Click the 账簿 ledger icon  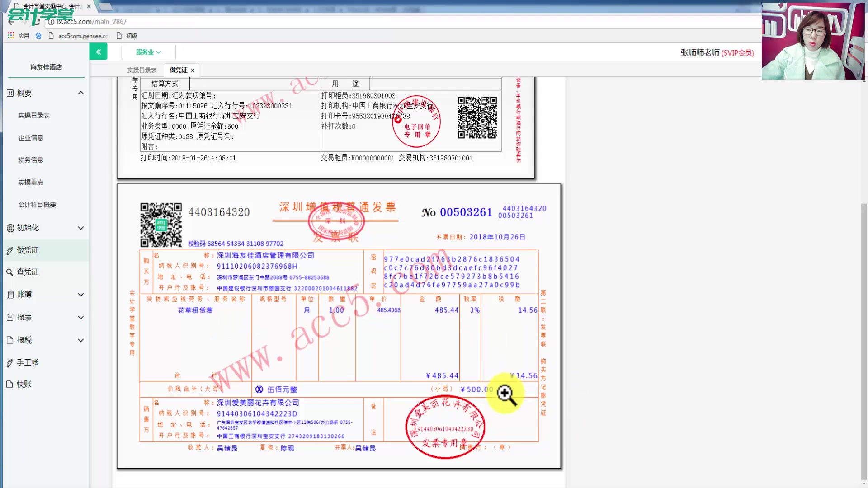(x=10, y=295)
